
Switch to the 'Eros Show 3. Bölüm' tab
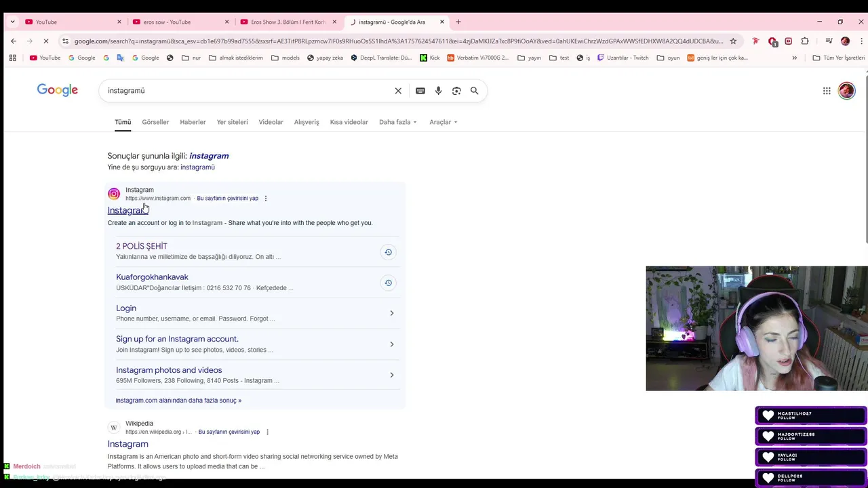coord(288,22)
